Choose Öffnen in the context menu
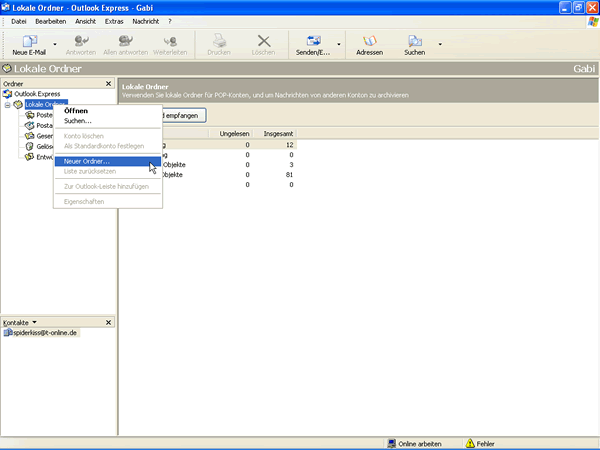Viewport: 600px width, 450px height. tap(76, 110)
